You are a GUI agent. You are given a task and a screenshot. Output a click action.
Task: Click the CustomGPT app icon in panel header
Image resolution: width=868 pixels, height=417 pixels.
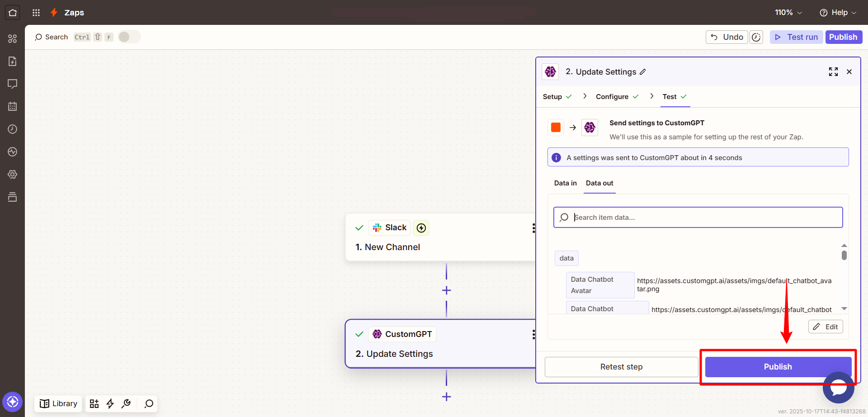(x=550, y=72)
